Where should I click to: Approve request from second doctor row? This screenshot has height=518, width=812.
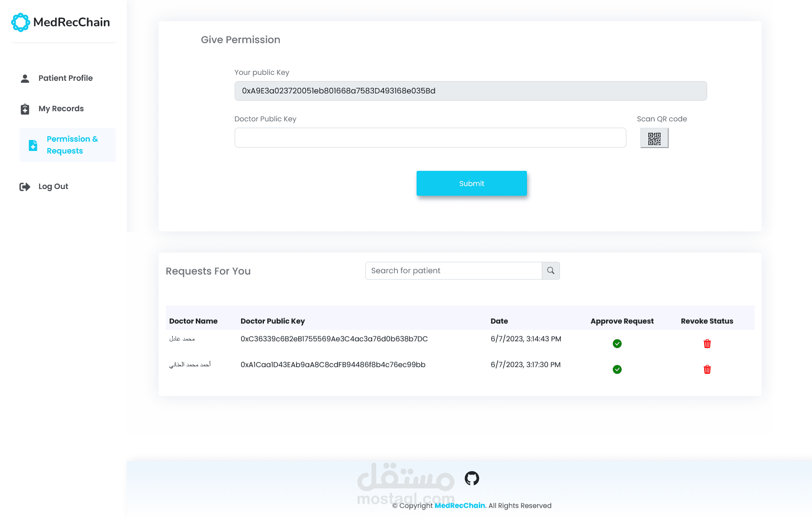[x=617, y=370]
